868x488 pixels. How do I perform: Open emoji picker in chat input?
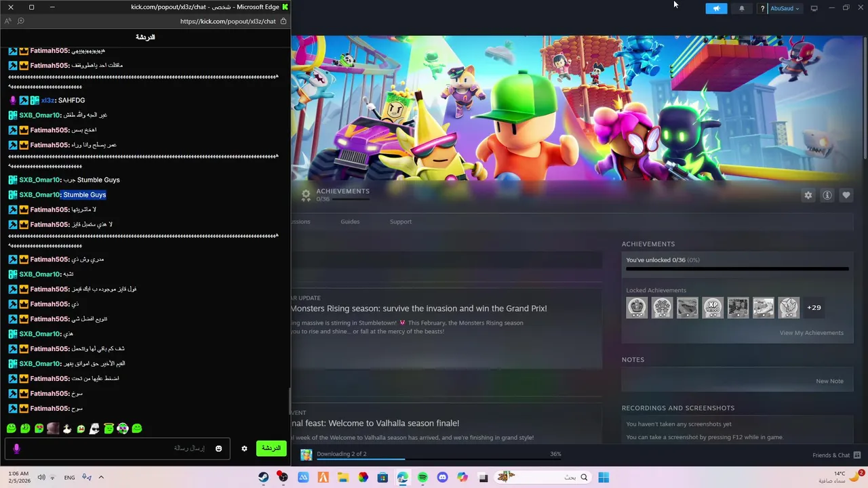218,449
